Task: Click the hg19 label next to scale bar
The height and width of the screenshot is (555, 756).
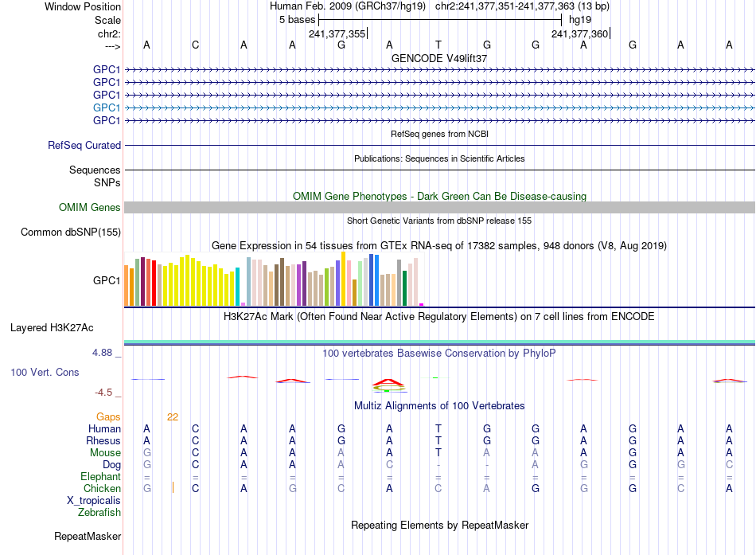Action: 580,20
